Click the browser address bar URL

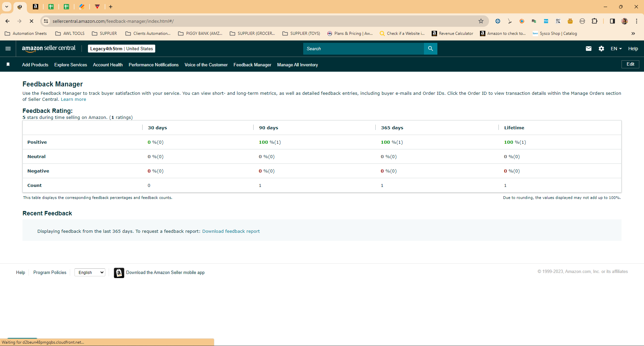(x=113, y=21)
